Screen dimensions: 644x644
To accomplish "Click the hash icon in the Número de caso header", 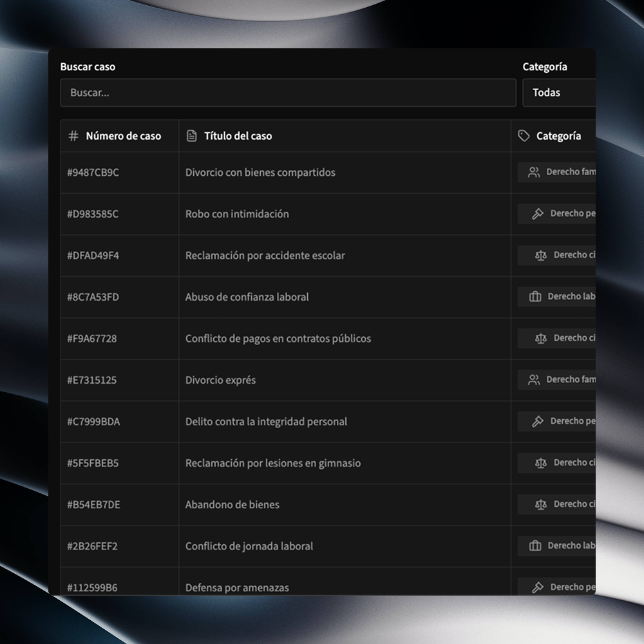I will (x=72, y=136).
